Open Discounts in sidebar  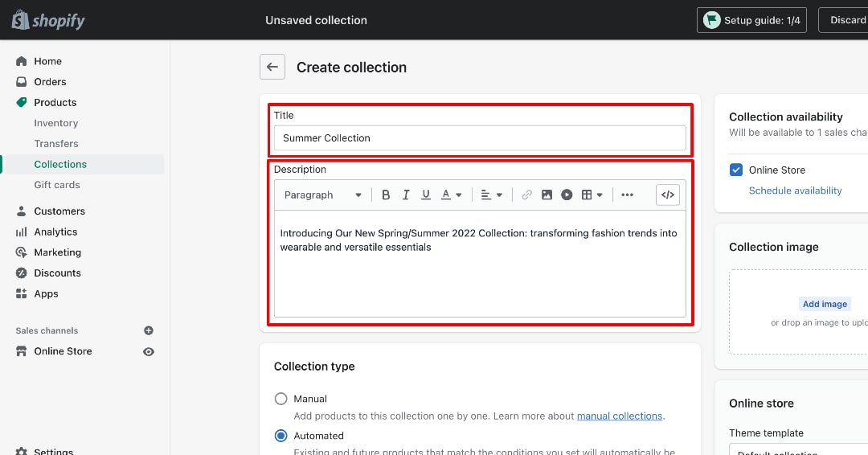pyautogui.click(x=58, y=273)
